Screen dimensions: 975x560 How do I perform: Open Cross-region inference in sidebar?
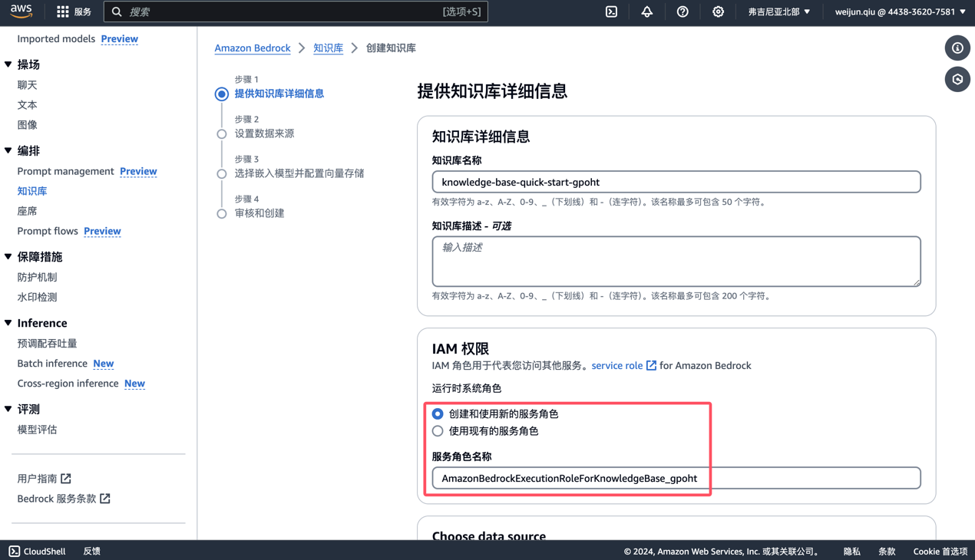[68, 384]
